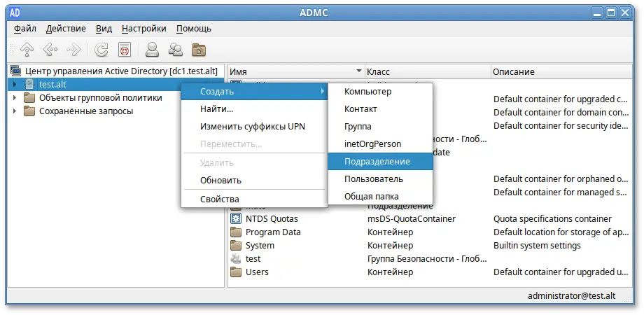Open the Вид menu
This screenshot has height=315, width=644.
pyautogui.click(x=104, y=29)
